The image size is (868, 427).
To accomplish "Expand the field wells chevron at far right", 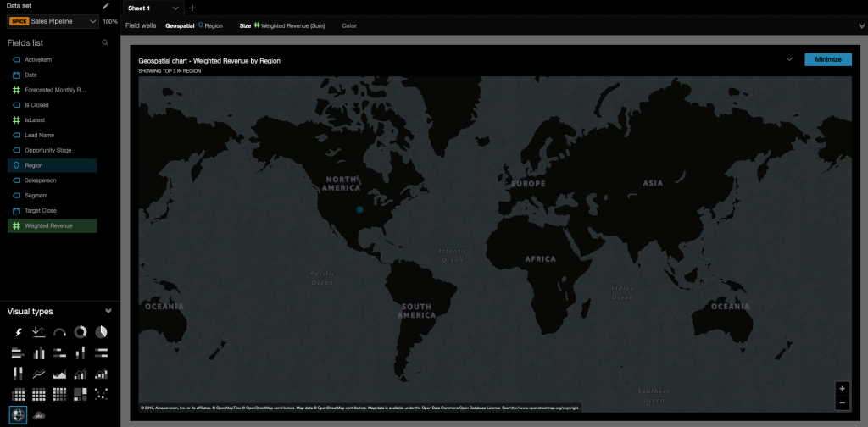I will pos(861,26).
